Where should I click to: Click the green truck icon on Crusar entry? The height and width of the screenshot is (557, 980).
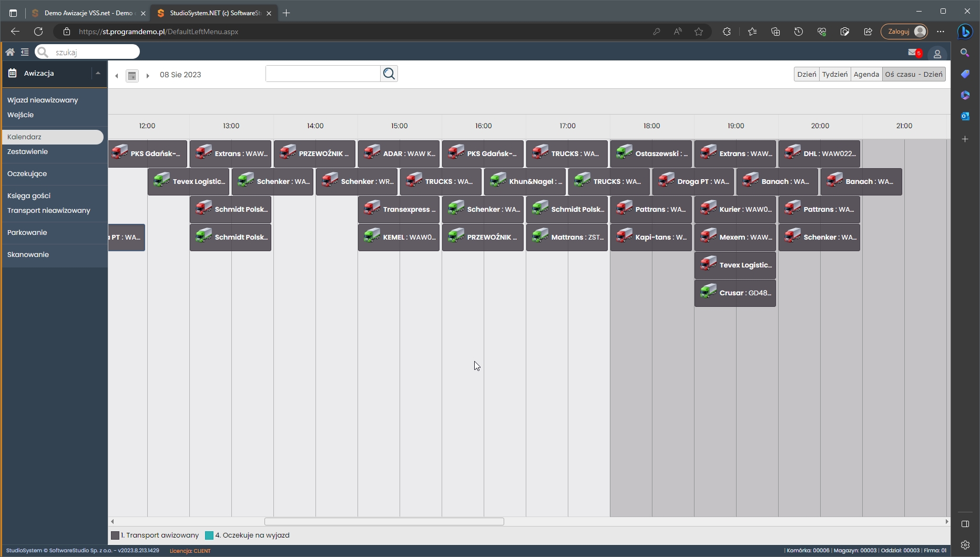point(708,292)
